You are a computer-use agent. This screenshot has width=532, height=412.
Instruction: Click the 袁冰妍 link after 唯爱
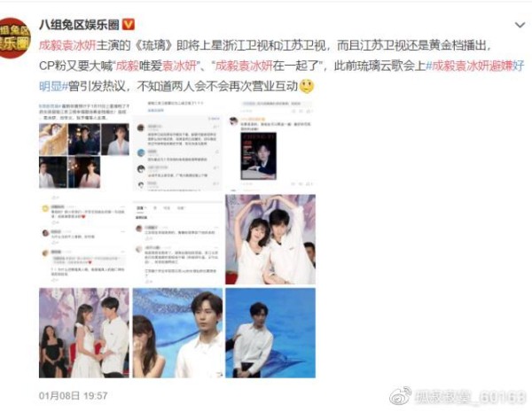180,66
